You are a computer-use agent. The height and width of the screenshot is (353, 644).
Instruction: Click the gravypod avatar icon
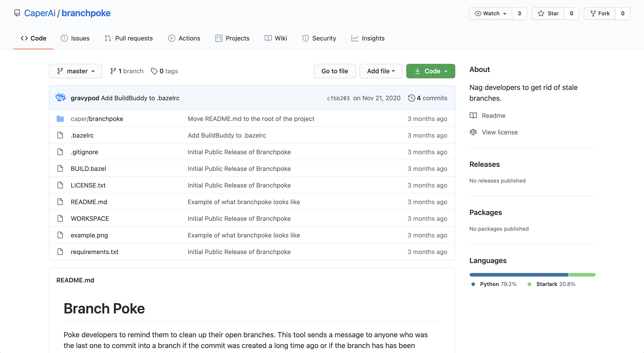click(60, 98)
